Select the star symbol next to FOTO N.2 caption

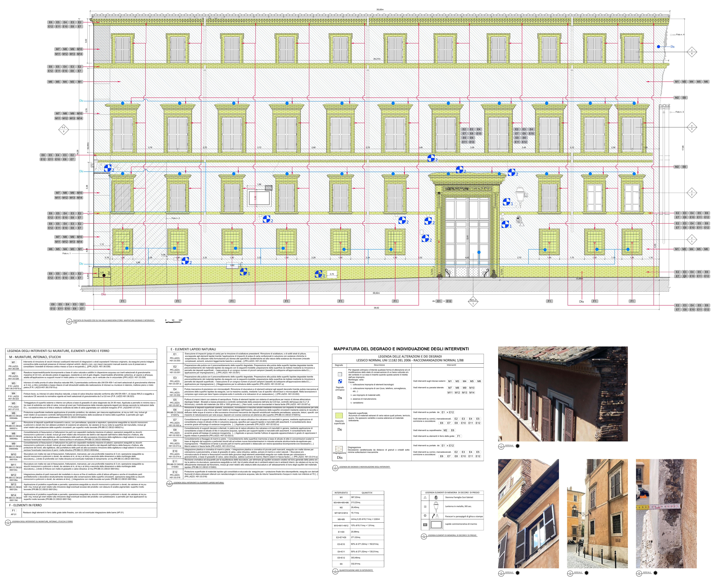pos(586,573)
